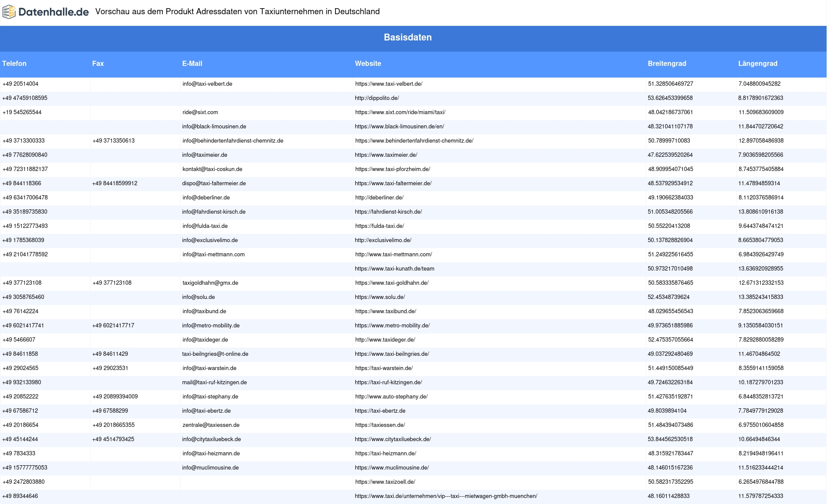Open https://www.taxi-kunath.de/team website cell

tap(395, 269)
